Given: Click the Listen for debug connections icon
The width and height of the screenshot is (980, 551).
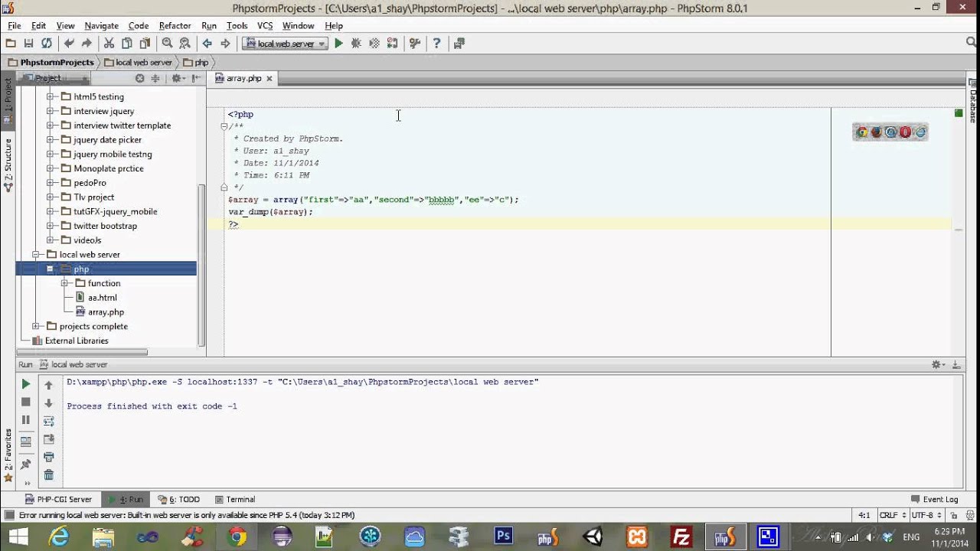Looking at the screenshot, I should coord(392,44).
